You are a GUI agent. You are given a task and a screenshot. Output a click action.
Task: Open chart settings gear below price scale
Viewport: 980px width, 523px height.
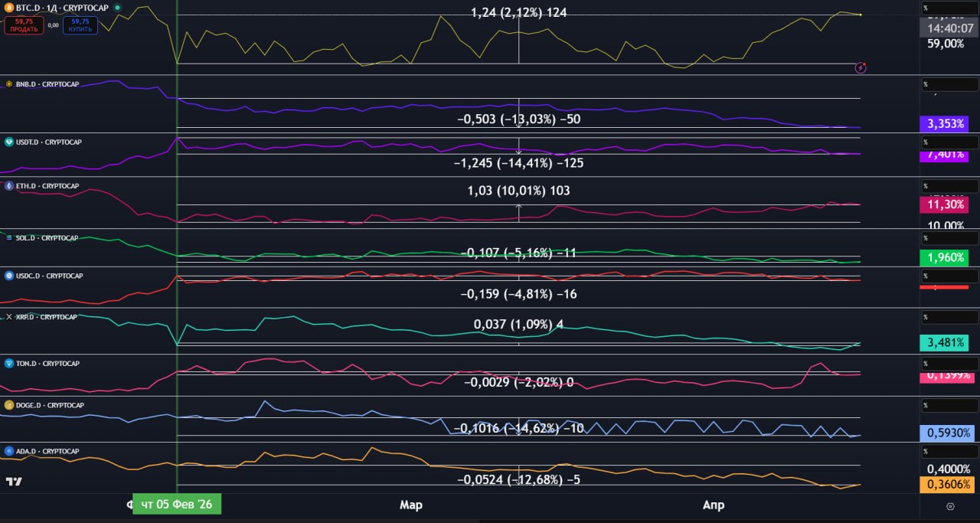point(950,506)
